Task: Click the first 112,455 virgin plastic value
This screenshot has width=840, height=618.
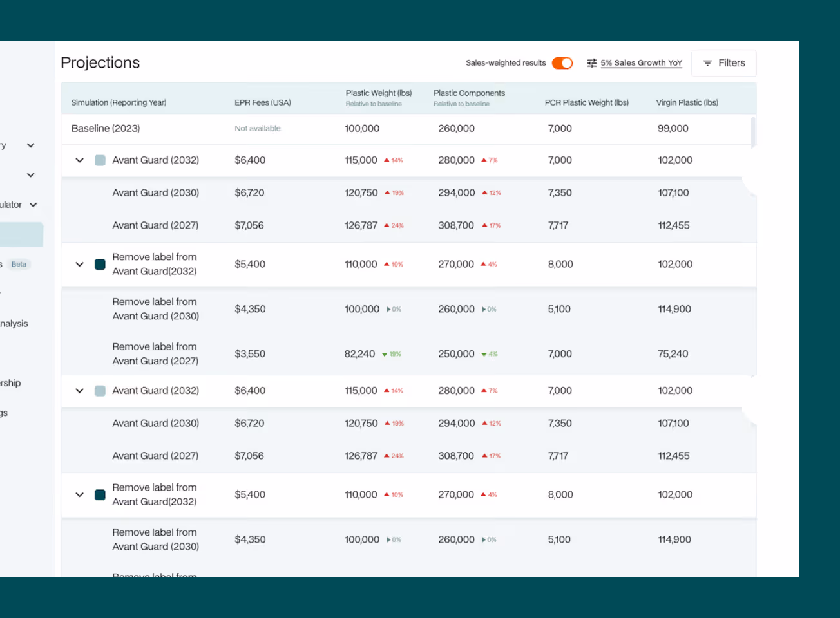Action: pyautogui.click(x=674, y=225)
